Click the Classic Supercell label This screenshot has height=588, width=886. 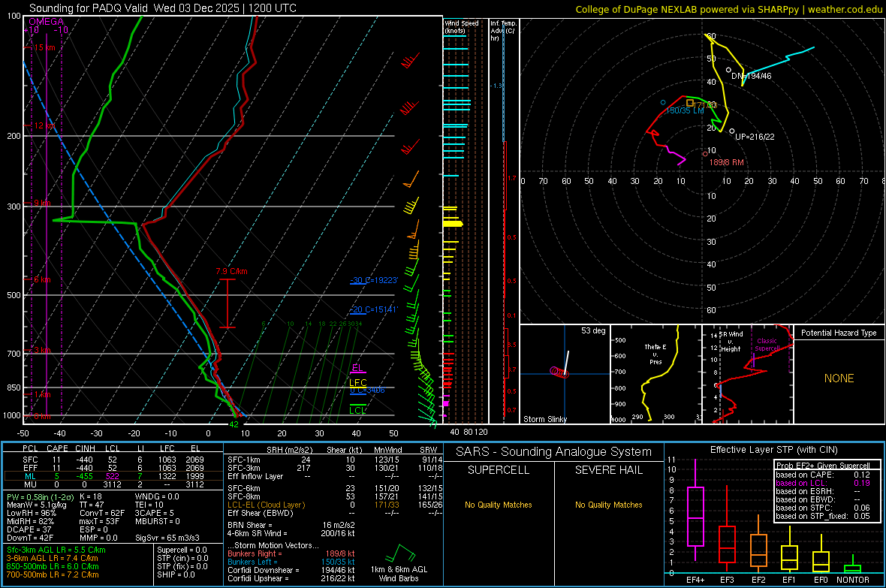point(767,345)
